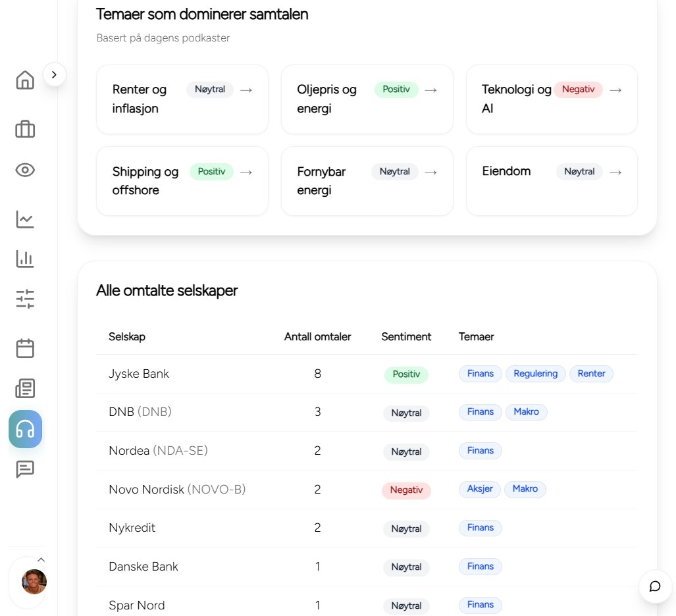
Task: Open the Shipping og offshore theme title
Action: [x=145, y=180]
